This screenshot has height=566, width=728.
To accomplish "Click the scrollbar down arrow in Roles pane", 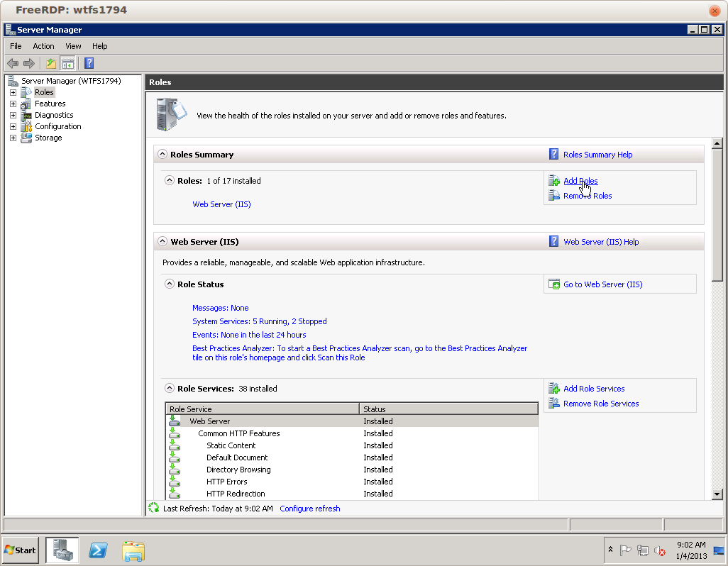I will 717,494.
